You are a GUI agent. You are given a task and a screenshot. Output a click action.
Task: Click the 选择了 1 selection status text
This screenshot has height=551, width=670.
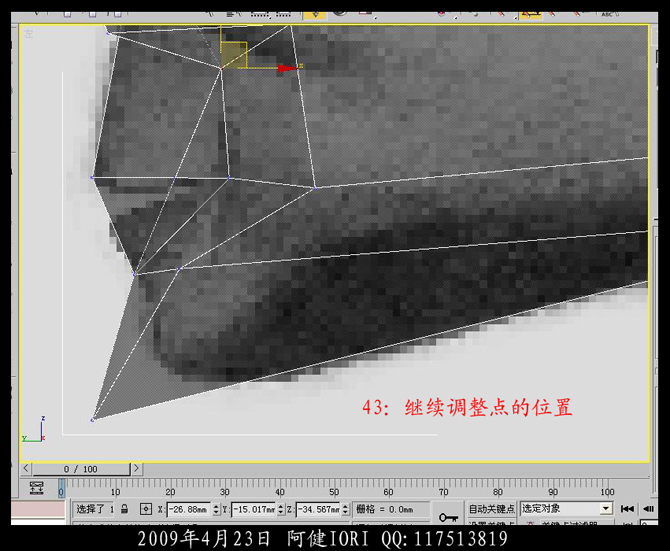[95, 509]
